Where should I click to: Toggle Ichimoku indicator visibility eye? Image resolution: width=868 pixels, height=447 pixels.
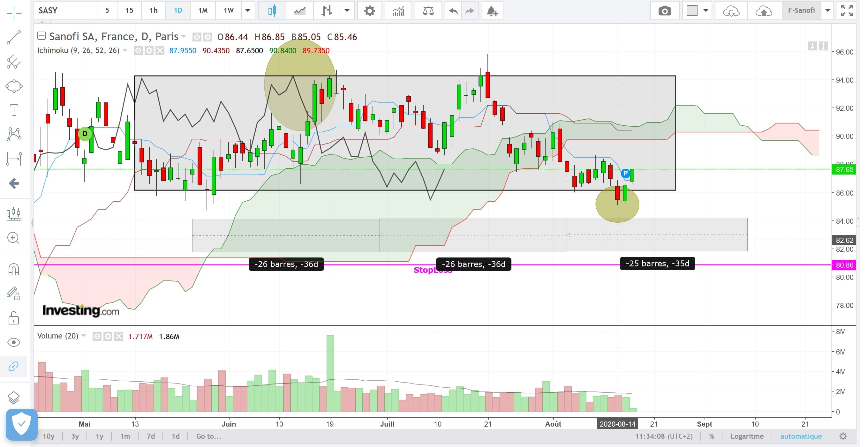(x=138, y=51)
